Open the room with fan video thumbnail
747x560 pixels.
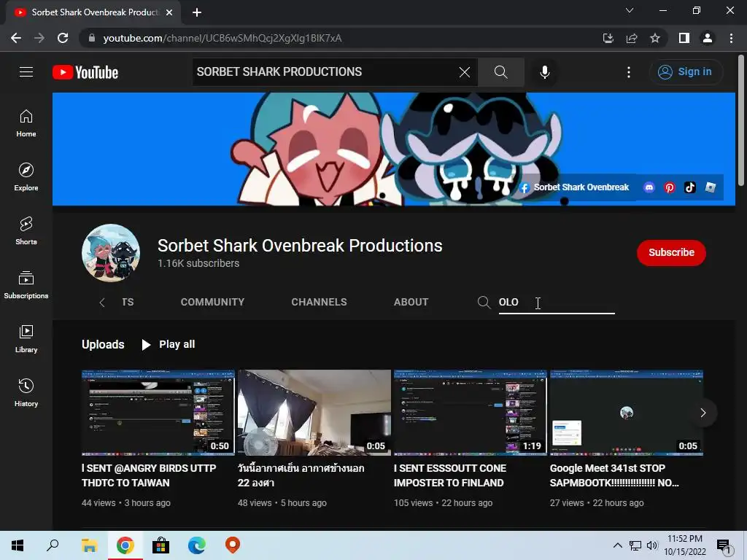(314, 413)
